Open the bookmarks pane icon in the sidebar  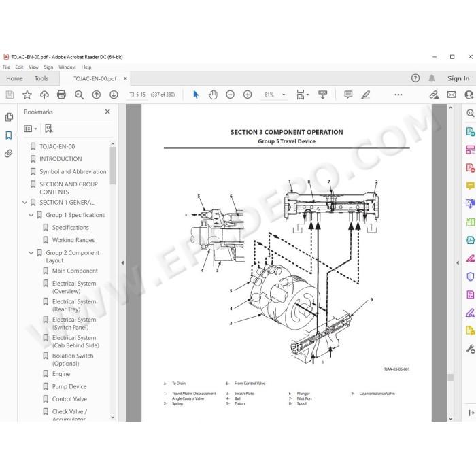(x=9, y=135)
